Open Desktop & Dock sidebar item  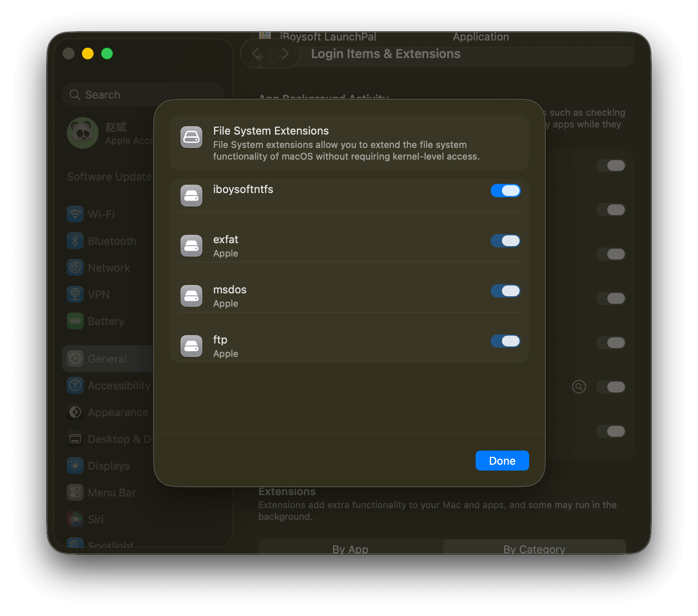[110, 439]
